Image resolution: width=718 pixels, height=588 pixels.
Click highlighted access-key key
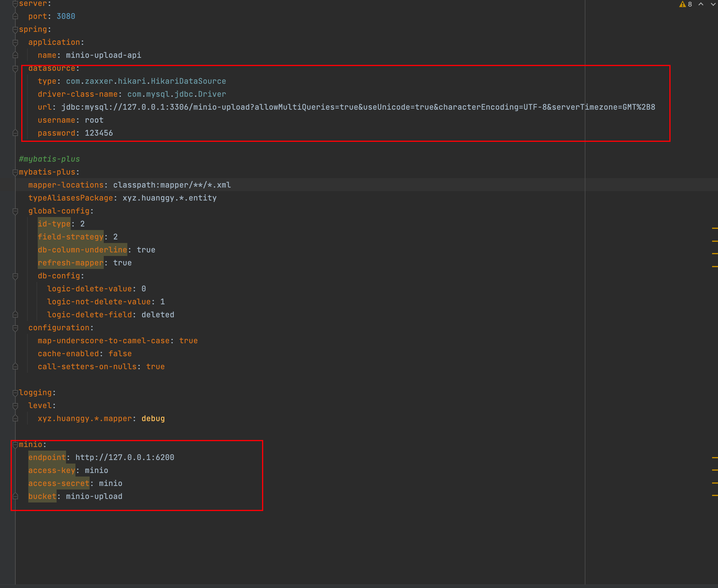pyautogui.click(x=52, y=470)
